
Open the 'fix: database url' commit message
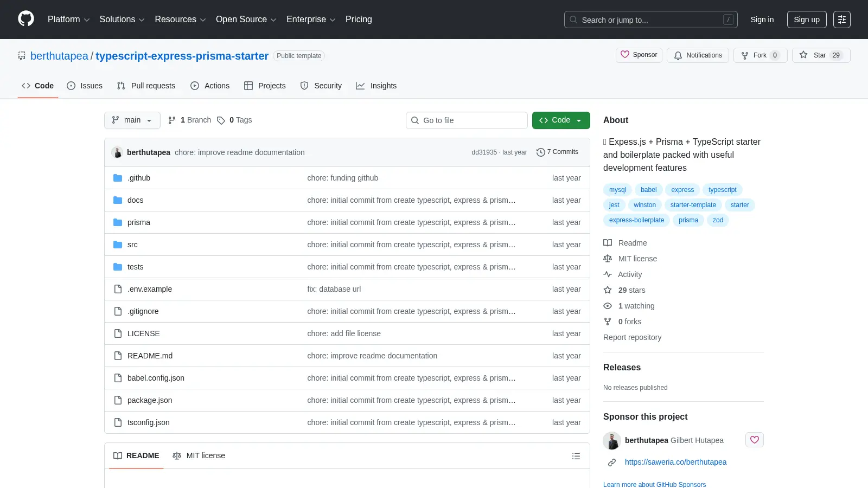point(334,289)
